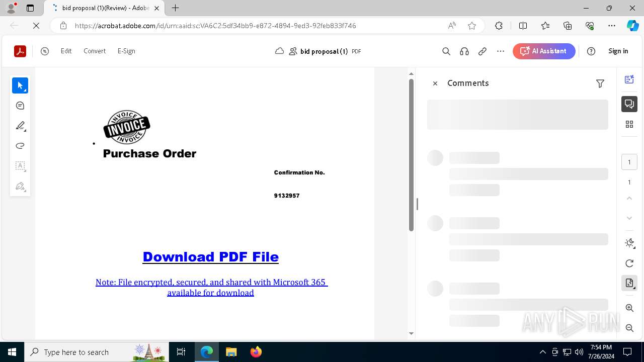Click the Download PDF File link

point(210,256)
